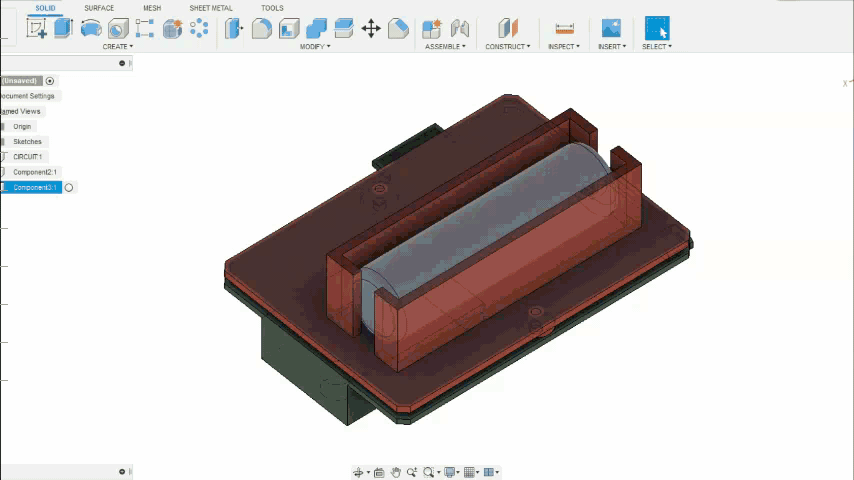Click the Measure tool icon
The width and height of the screenshot is (854, 480).
click(564, 28)
